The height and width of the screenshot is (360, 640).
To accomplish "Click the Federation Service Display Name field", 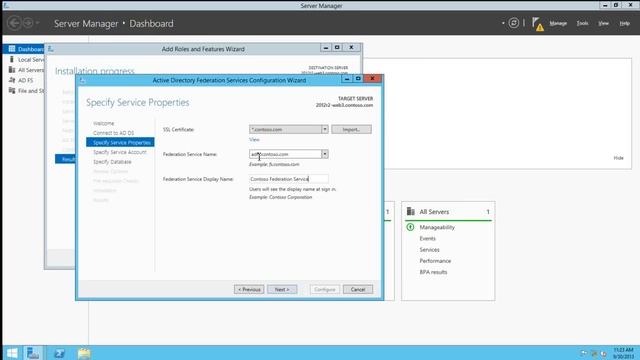I will 289,179.
